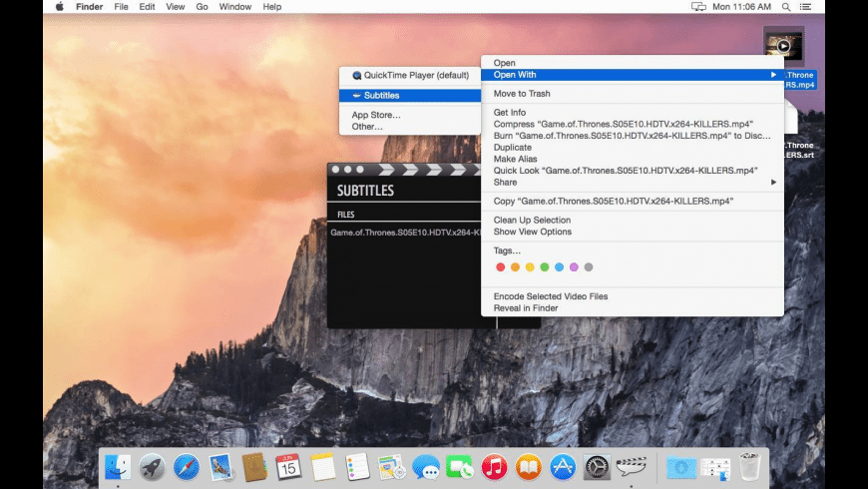868x489 pixels.
Task: Open System Preferences from the Dock
Action: tap(597, 467)
